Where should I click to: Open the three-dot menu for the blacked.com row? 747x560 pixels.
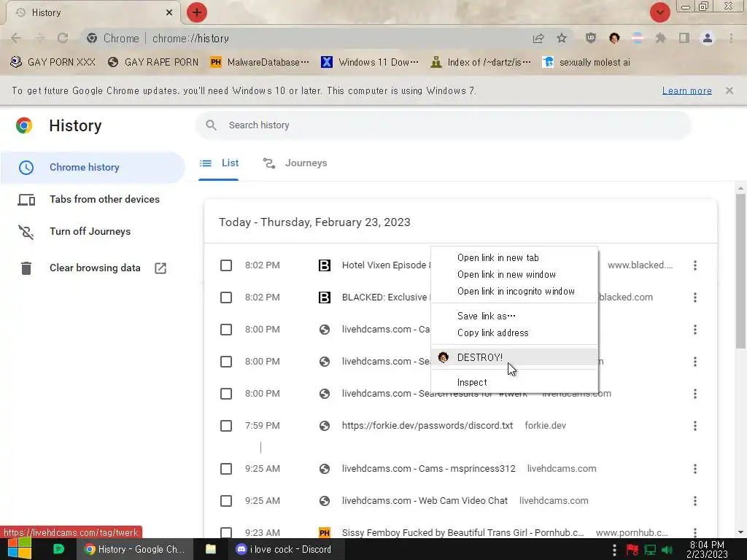click(x=695, y=297)
